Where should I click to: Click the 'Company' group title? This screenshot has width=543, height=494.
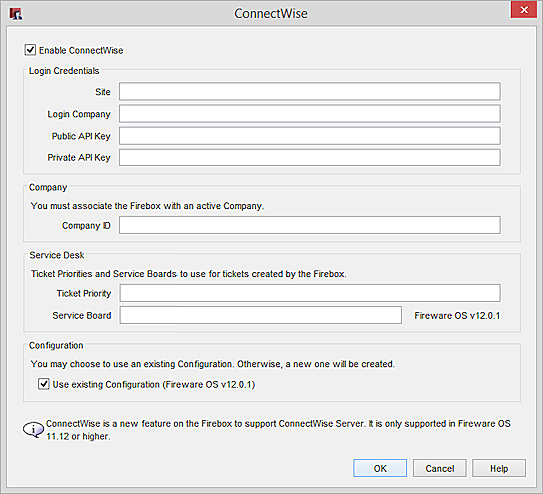[x=48, y=187]
